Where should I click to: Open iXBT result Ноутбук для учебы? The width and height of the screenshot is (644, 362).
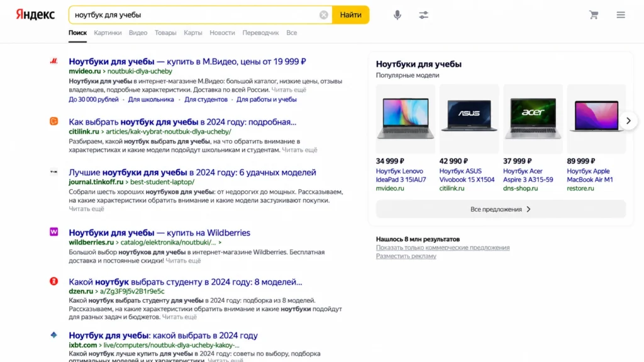point(163,336)
